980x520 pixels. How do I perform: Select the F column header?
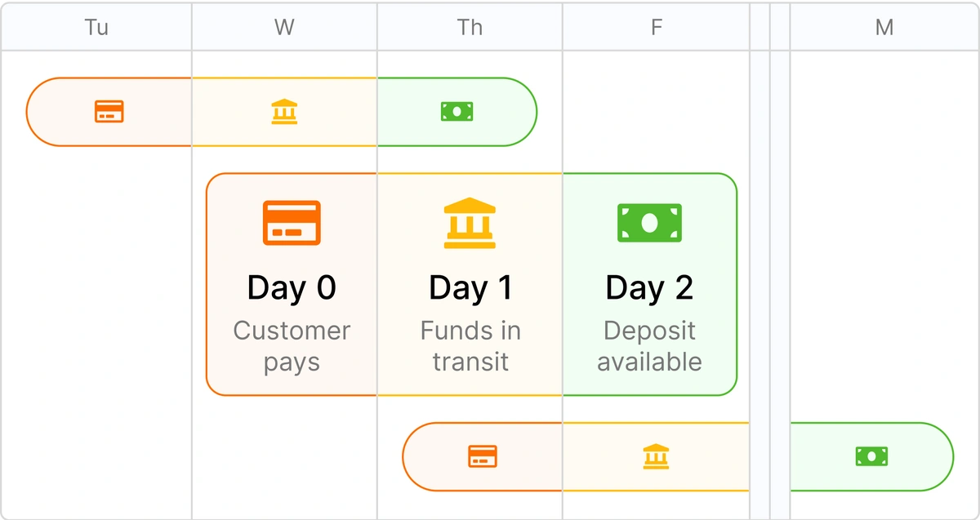(656, 28)
